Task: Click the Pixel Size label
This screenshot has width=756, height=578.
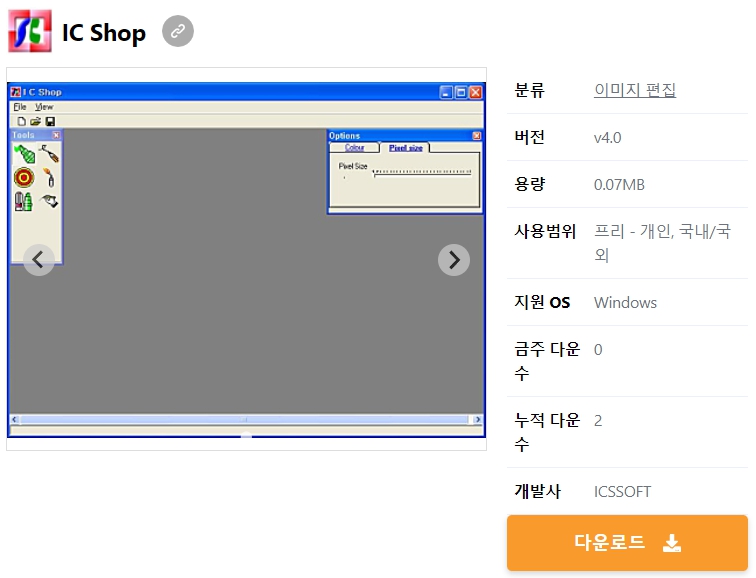Action: (x=353, y=166)
